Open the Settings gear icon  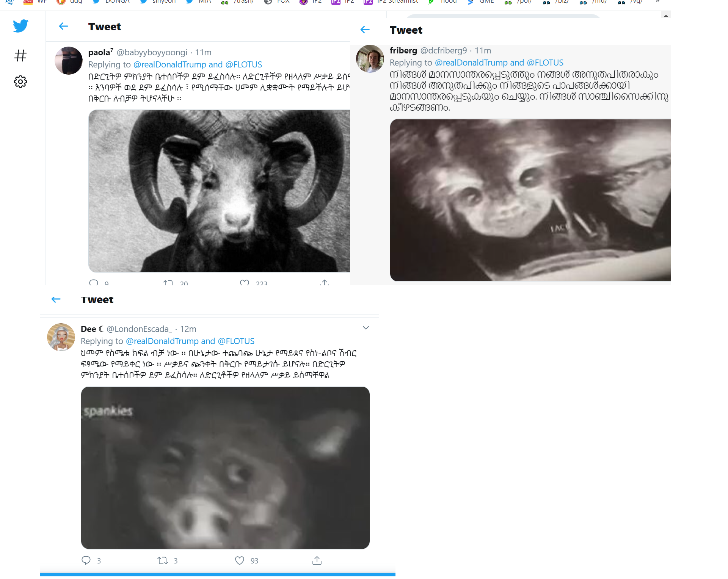click(x=20, y=81)
